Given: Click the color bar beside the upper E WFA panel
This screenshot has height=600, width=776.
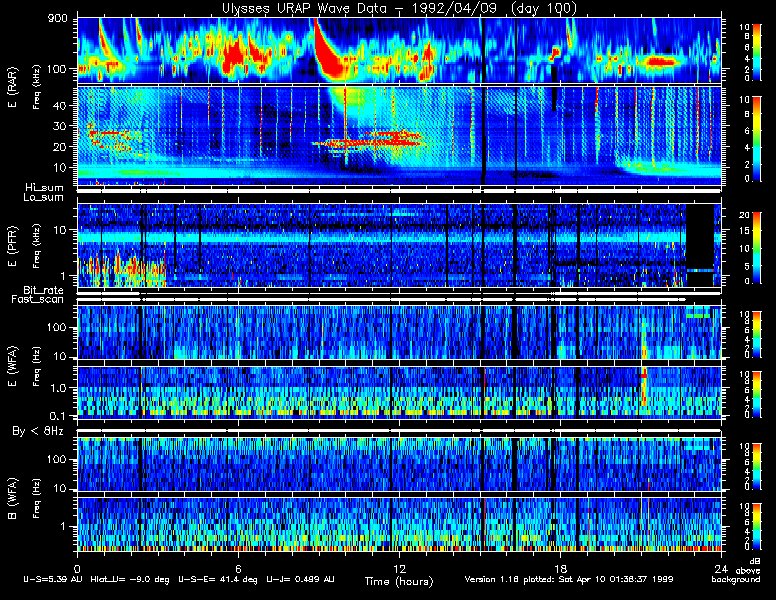Looking at the screenshot, I should pos(756,334).
